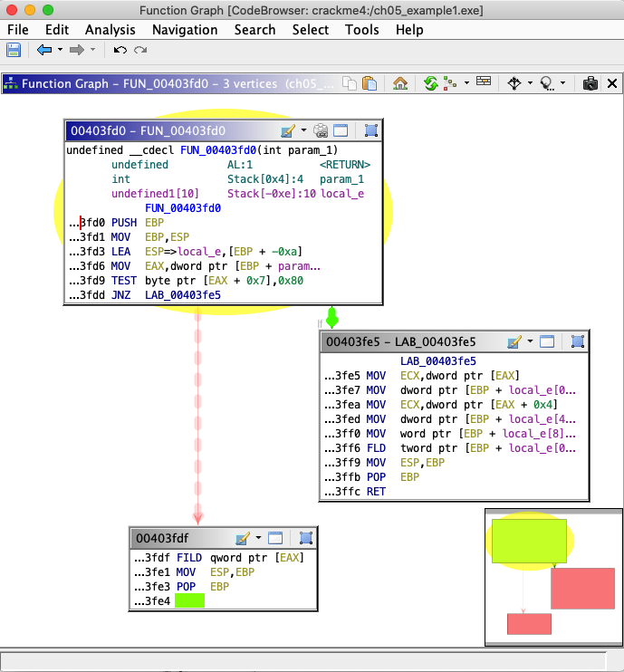This screenshot has width=624, height=672.
Task: Toggle fullscreen view on the 00403fdf block
Action: point(275,538)
